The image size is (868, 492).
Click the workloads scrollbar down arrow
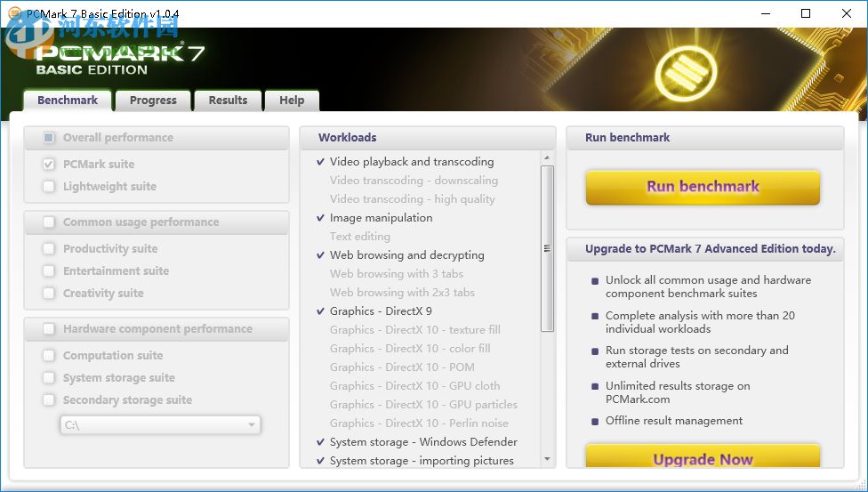click(547, 459)
